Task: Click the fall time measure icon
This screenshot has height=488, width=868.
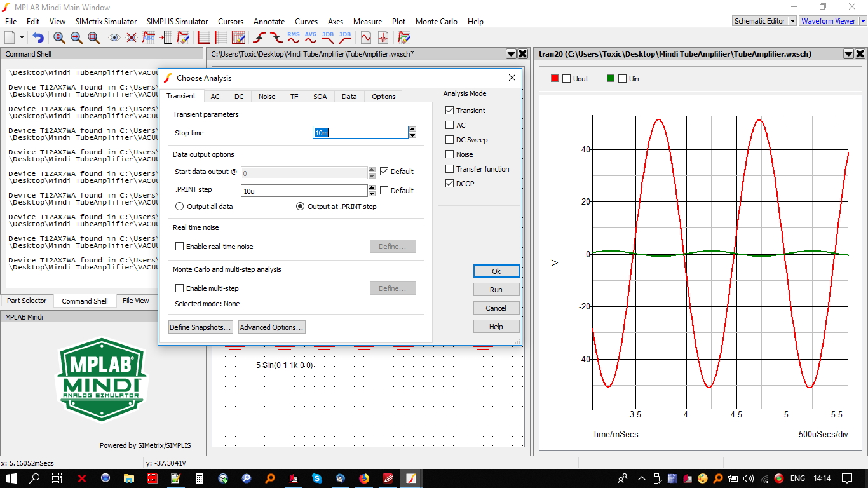Action: pyautogui.click(x=276, y=37)
